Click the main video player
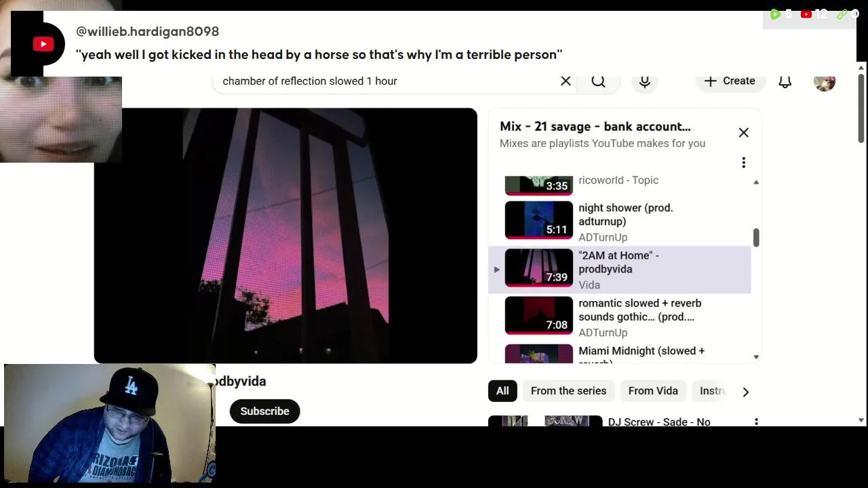Image resolution: width=868 pixels, height=488 pixels. point(285,236)
